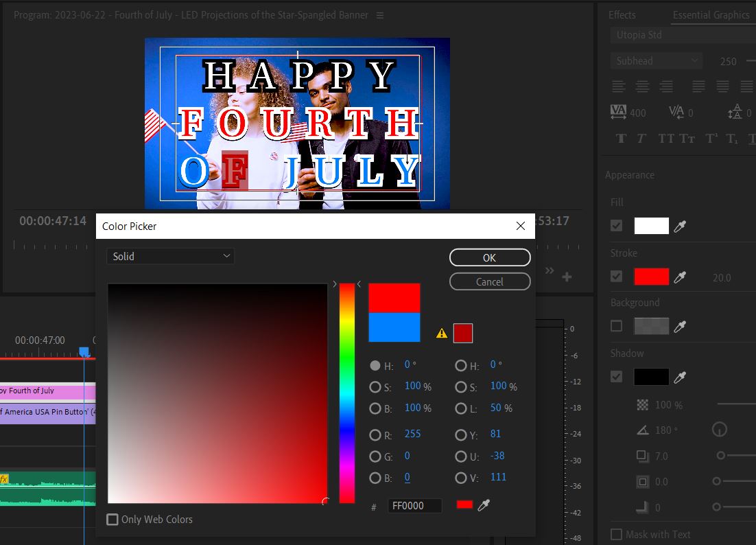Select the G (green) radio button

tap(375, 456)
